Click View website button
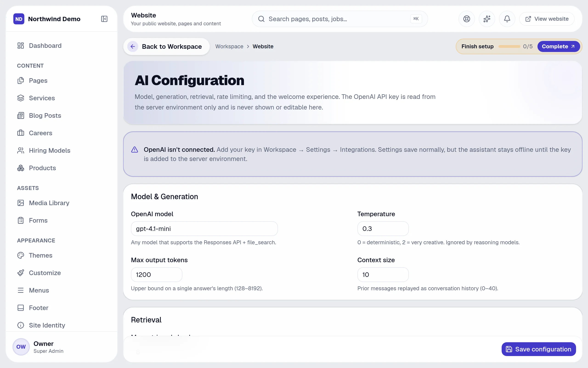This screenshot has height=368, width=588. (547, 19)
